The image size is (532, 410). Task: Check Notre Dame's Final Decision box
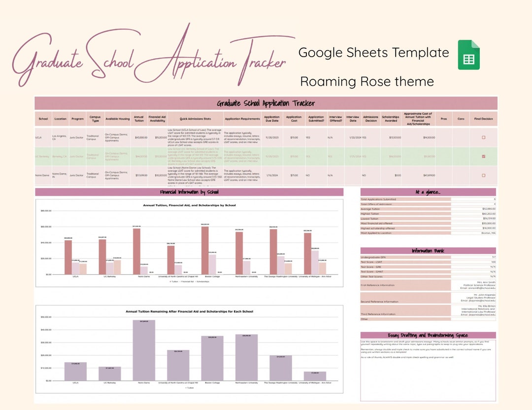coord(484,175)
